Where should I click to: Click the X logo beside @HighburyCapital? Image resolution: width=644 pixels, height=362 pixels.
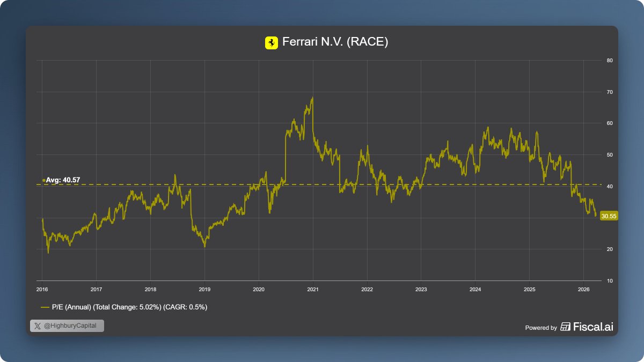[38, 326]
